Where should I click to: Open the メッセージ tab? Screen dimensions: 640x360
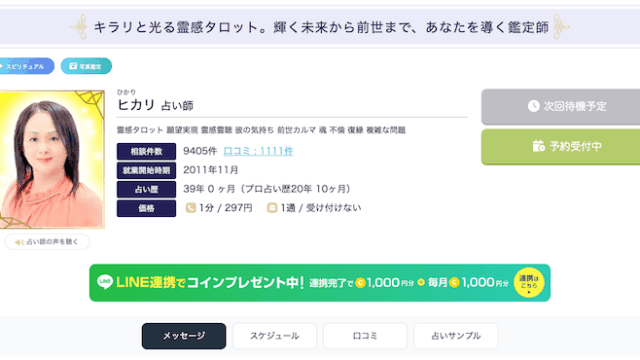(184, 336)
